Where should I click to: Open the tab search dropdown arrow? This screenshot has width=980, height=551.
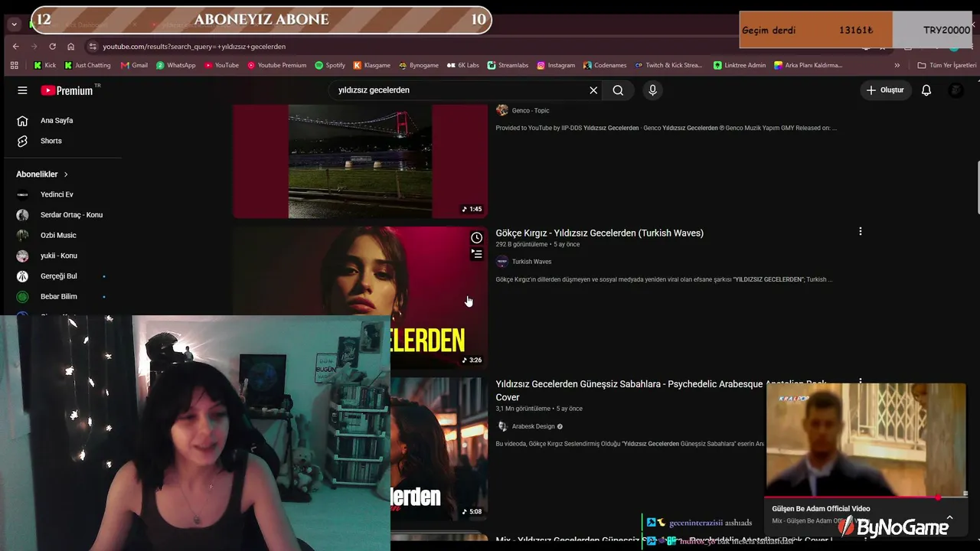(x=14, y=24)
